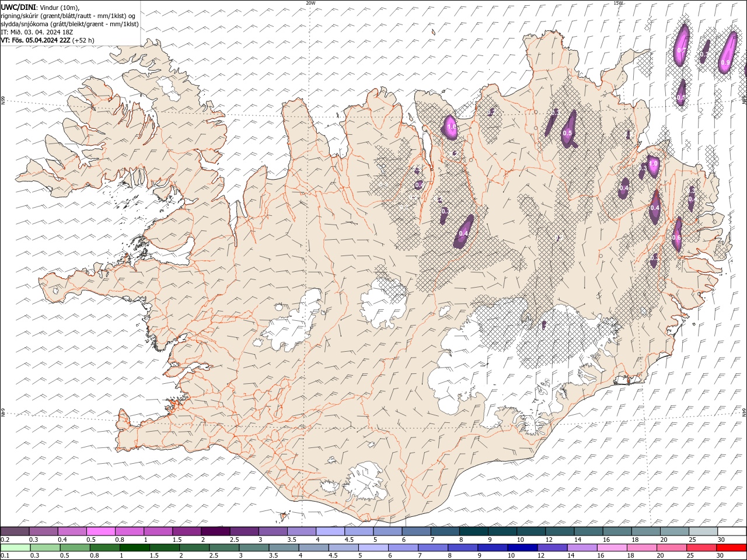Choose the dark teal 8 swatch in upper legend row
This screenshot has height=560, width=747.
473,531
